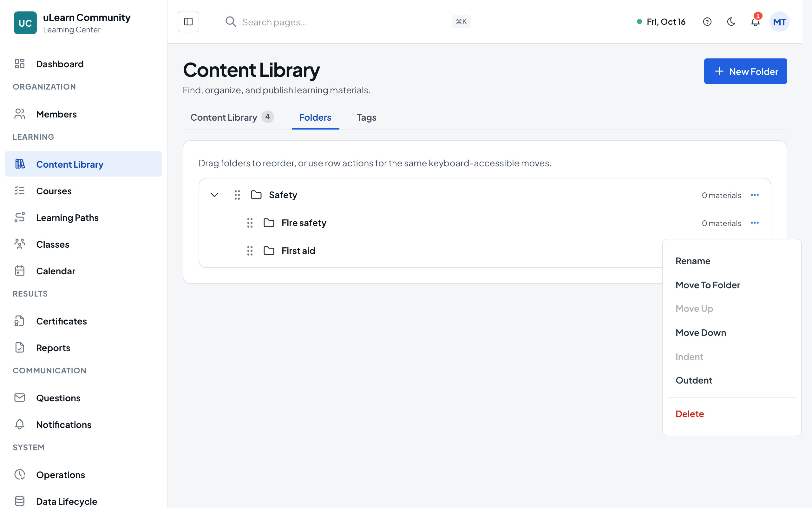Open Certificates in the sidebar
This screenshot has width=812, height=508.
pyautogui.click(x=83, y=321)
